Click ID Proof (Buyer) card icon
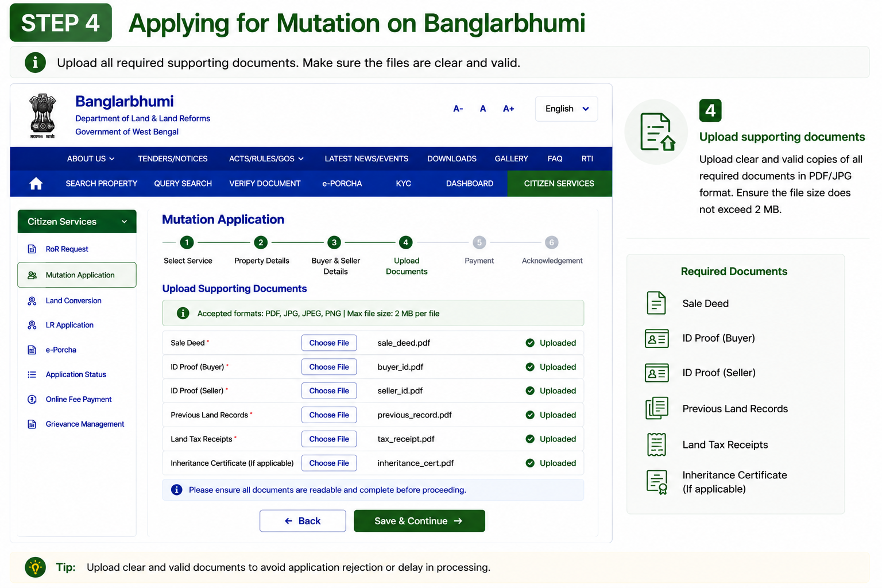The width and height of the screenshot is (882, 588). pos(657,338)
